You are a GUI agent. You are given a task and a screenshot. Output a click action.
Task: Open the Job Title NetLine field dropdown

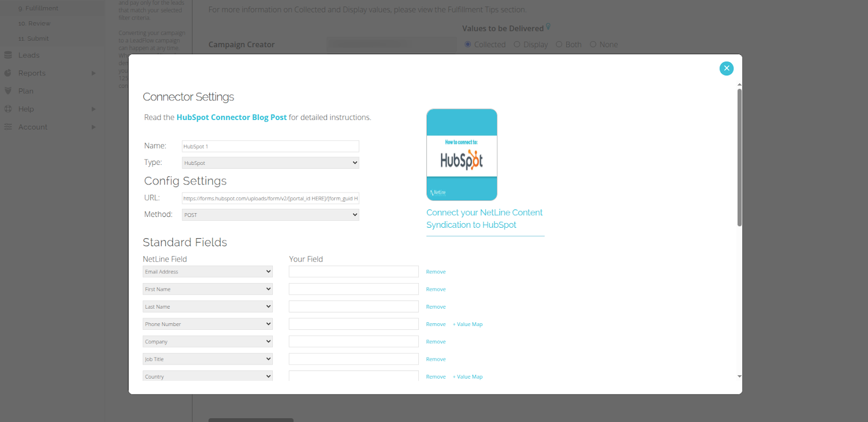pyautogui.click(x=207, y=359)
